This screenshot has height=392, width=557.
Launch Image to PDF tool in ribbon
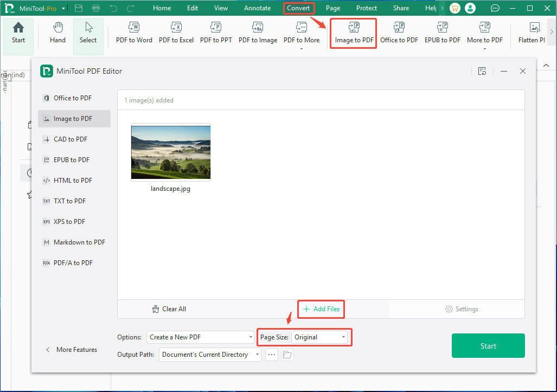pos(354,33)
